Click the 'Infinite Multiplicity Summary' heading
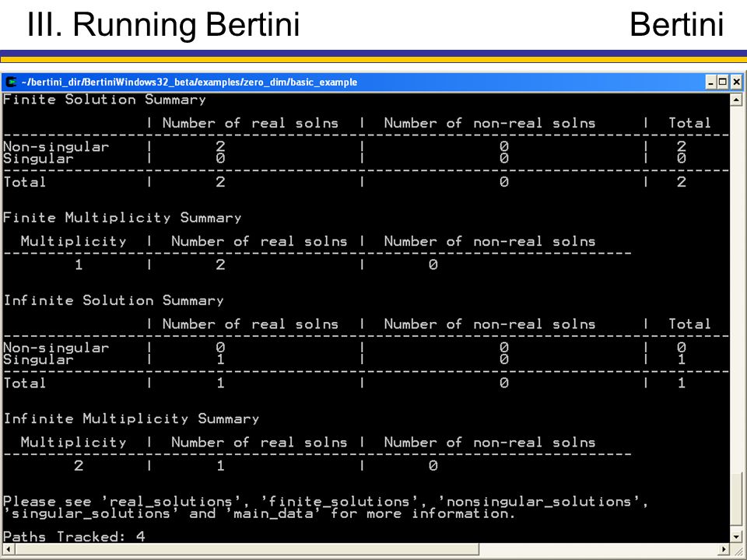 tap(131, 418)
